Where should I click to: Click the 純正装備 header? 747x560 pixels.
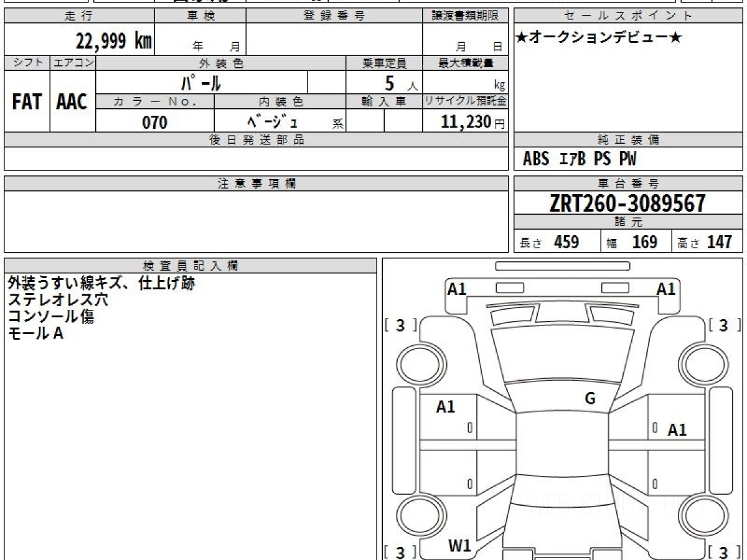[x=628, y=140]
